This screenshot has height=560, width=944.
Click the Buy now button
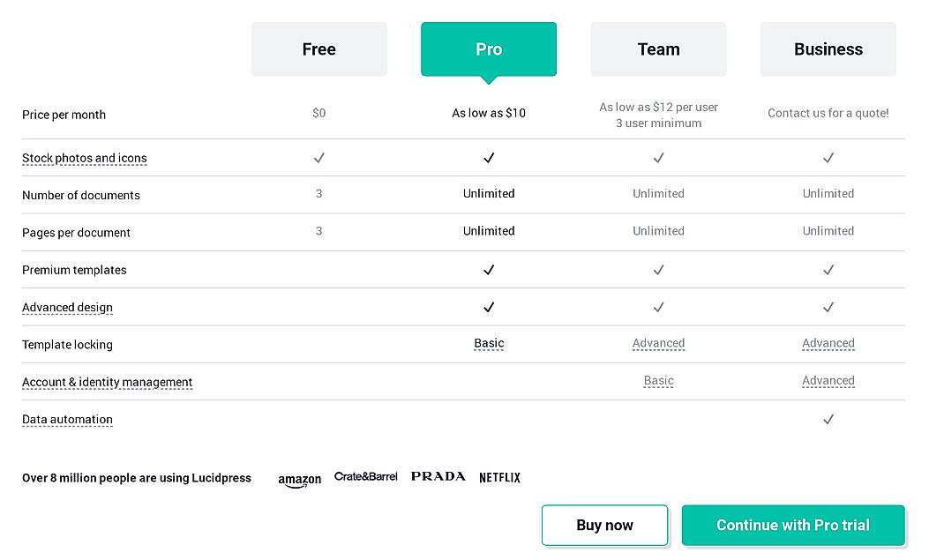[x=604, y=525]
